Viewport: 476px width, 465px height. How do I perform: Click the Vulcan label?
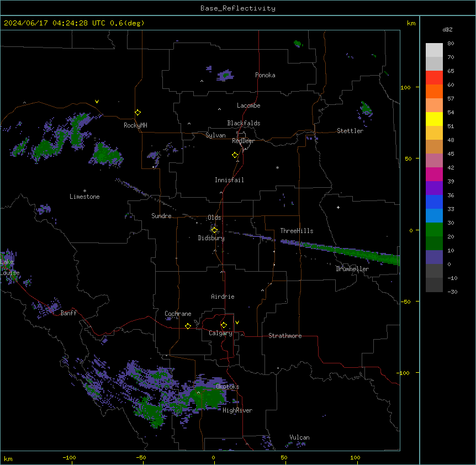[299, 437]
